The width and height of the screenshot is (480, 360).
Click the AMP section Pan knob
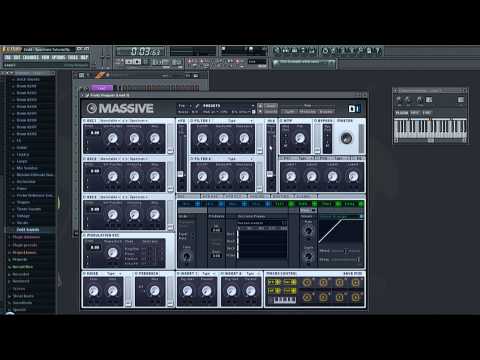pyautogui.click(x=300, y=138)
